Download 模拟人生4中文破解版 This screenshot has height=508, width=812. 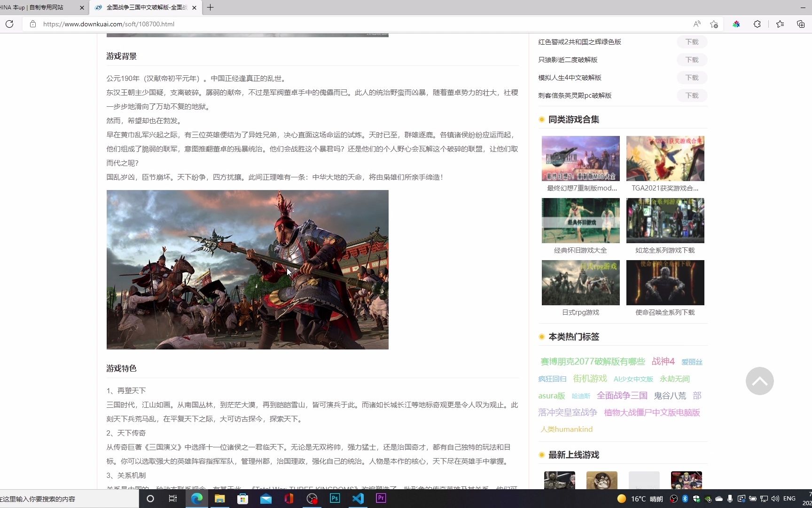(x=692, y=78)
